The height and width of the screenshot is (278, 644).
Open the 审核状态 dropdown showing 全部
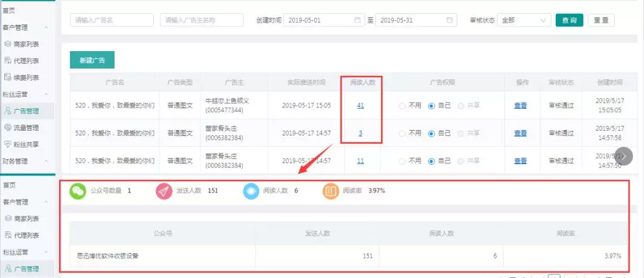click(x=524, y=20)
